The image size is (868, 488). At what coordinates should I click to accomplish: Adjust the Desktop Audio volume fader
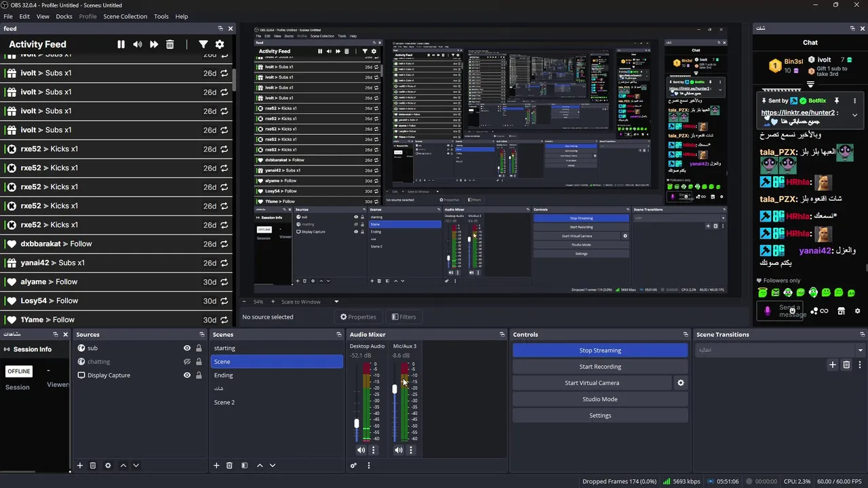pos(357,424)
